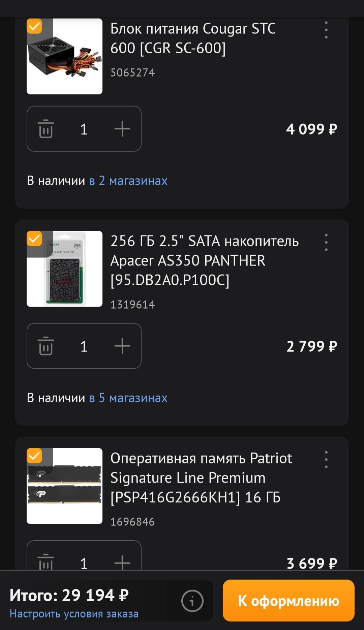
Task: Deselect the Apacer AS350 PANTHER checkbox
Action: pyautogui.click(x=34, y=239)
